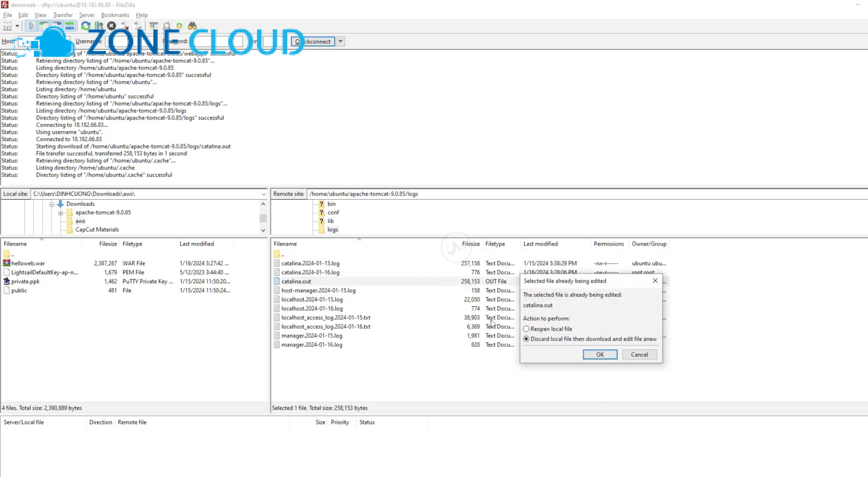Toggle message log display icon
Viewport: 868px width, 477px height.
tap(31, 26)
